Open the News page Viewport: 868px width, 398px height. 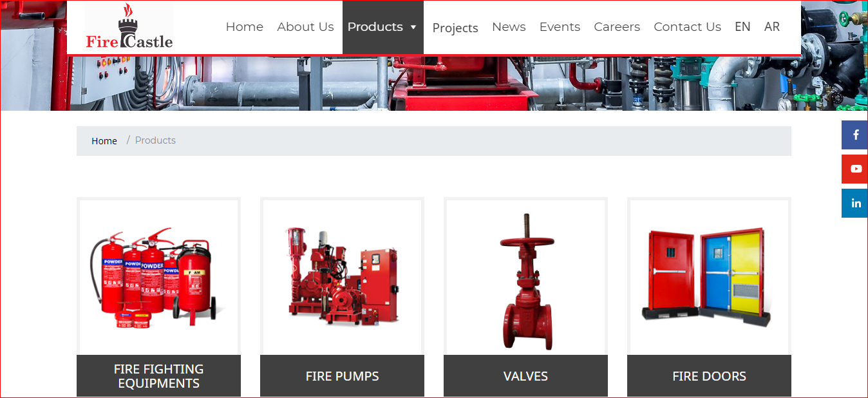click(509, 27)
